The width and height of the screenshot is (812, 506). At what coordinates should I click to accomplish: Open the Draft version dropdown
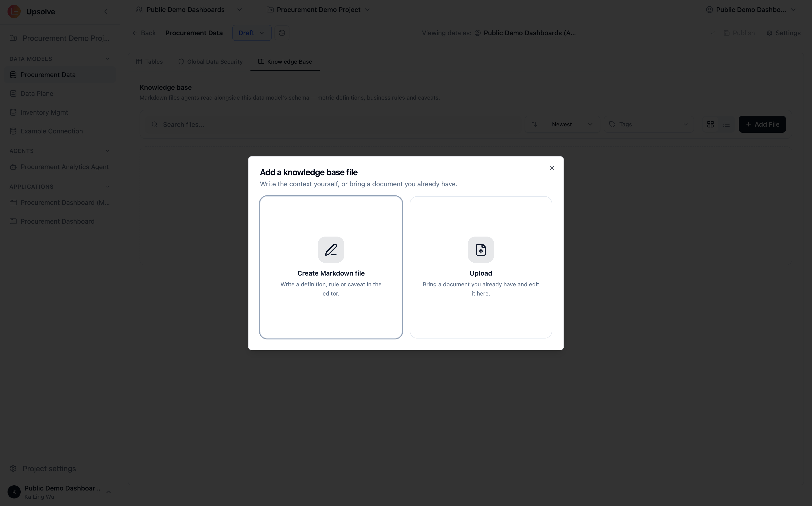click(252, 33)
